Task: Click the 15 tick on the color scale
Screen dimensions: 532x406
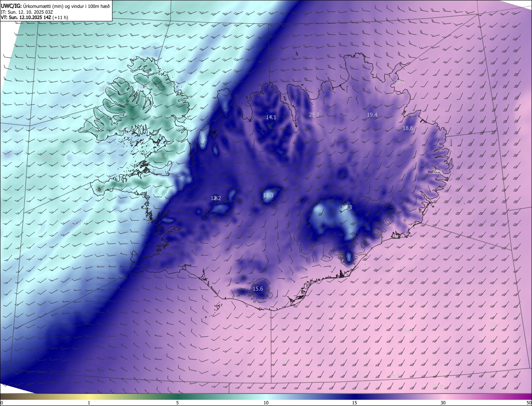Action: 355,403
